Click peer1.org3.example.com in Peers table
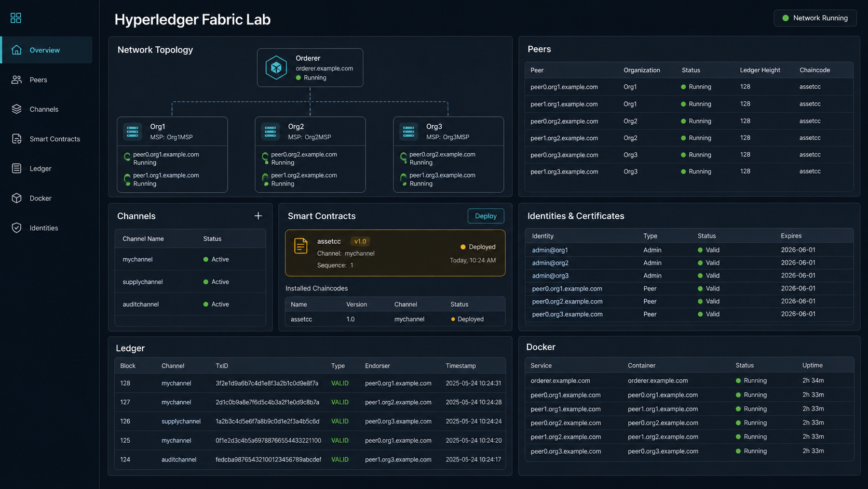Image resolution: width=868 pixels, height=489 pixels. (x=564, y=171)
